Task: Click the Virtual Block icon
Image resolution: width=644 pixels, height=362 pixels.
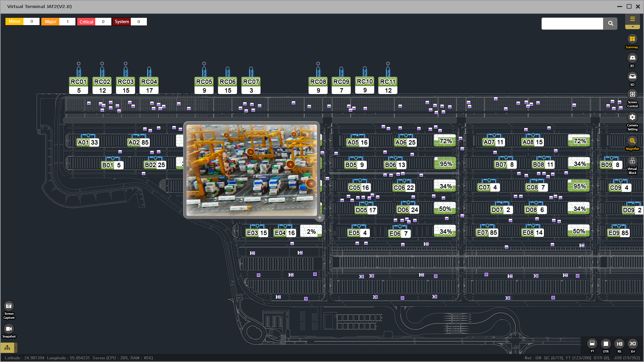Action: tap(632, 161)
